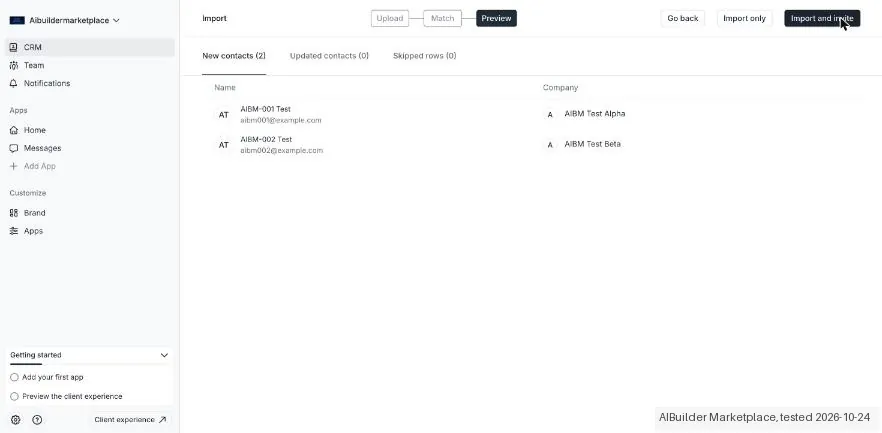Click the arrow icon next to Client experience
The image size is (882, 433).
click(163, 420)
